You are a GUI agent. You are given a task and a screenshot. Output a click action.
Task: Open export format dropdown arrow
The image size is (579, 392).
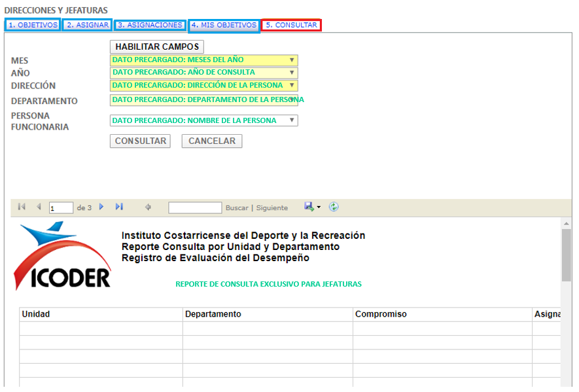click(x=319, y=207)
